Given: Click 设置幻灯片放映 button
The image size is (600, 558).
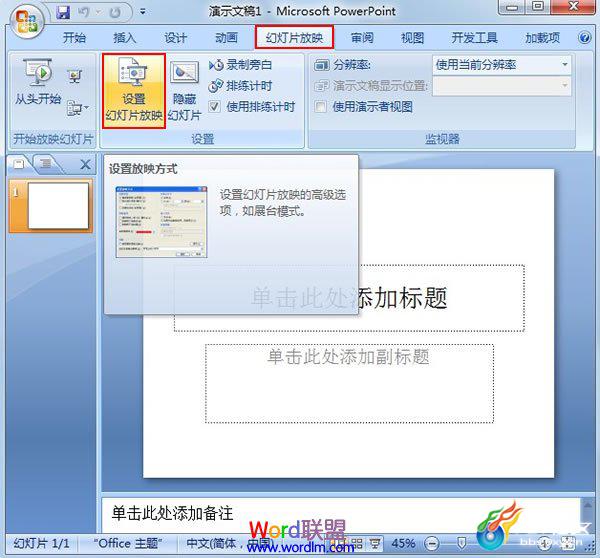Looking at the screenshot, I should pyautogui.click(x=134, y=91).
